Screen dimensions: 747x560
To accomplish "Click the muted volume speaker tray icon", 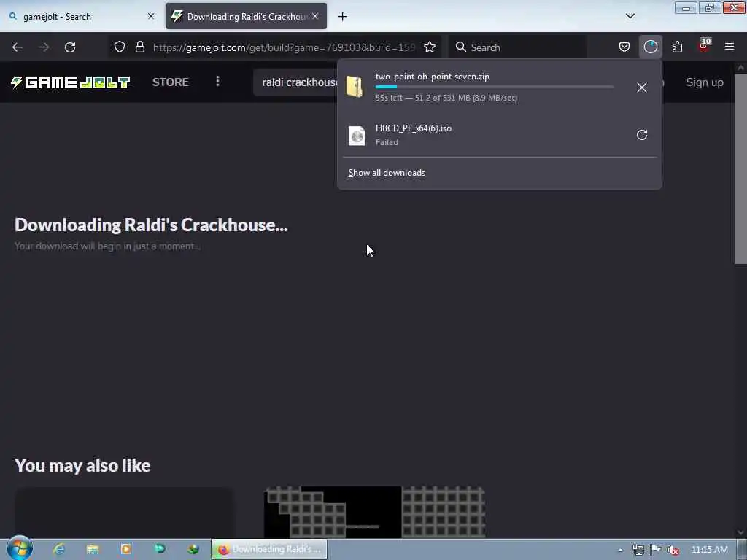I will pyautogui.click(x=673, y=550).
